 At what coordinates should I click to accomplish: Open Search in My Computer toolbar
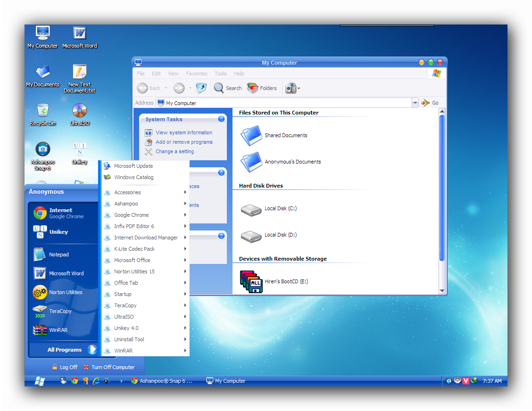click(228, 88)
